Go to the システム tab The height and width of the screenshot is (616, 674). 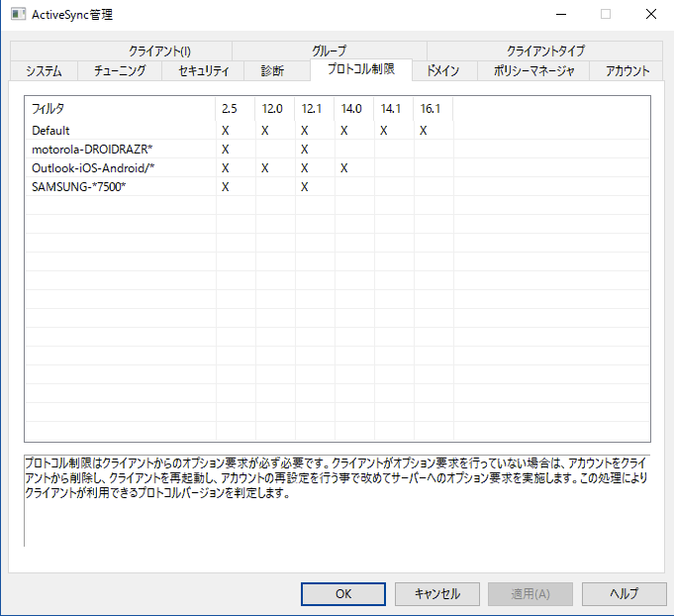tap(44, 70)
